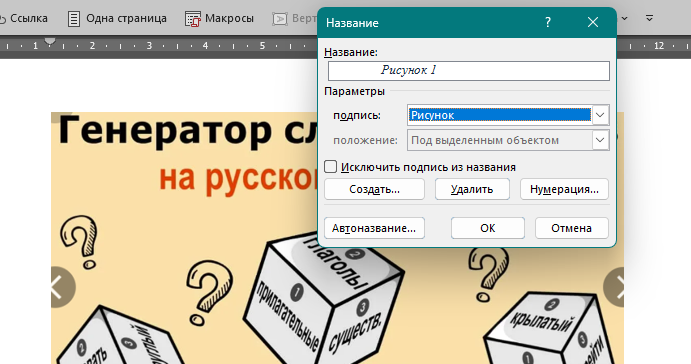
Task: Open the Нумерация... settings button
Action: [564, 189]
